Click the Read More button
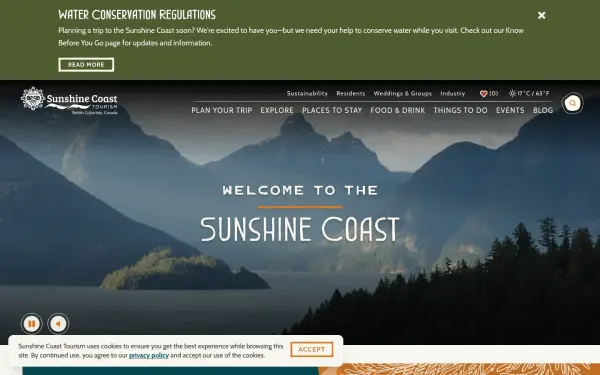Screen dimensions: 600x375 [x=86, y=65]
